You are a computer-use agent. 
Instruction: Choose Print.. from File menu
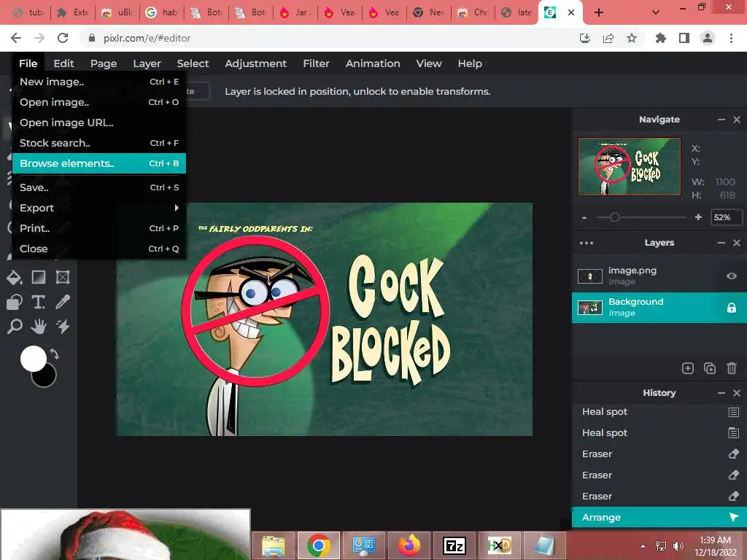pyautogui.click(x=99, y=228)
